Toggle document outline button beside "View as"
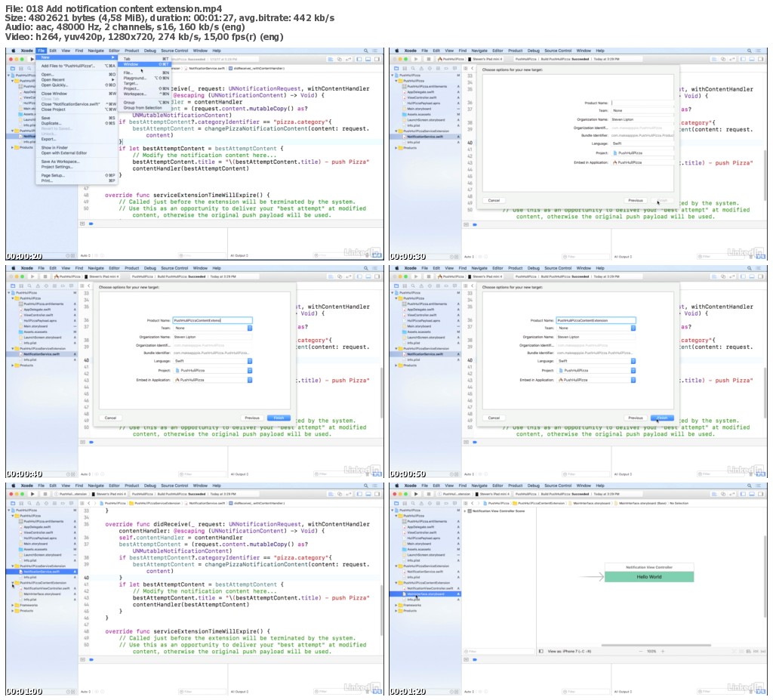This screenshot has width=773, height=700. pyautogui.click(x=540, y=651)
